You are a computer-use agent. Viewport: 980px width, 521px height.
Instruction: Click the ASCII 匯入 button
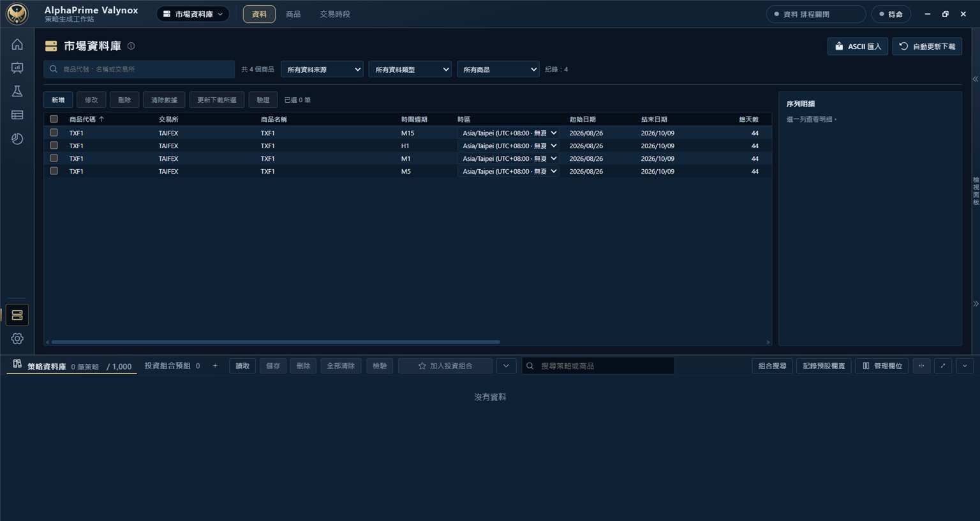click(857, 47)
